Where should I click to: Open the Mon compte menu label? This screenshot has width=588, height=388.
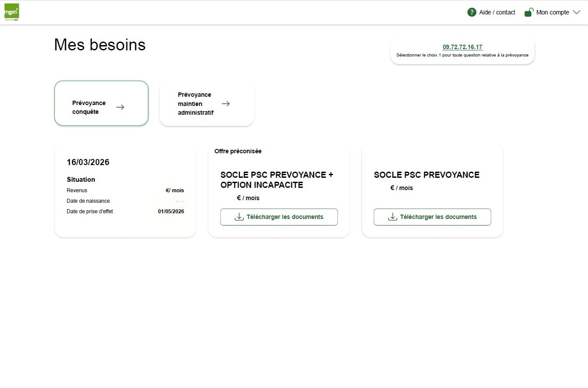(552, 12)
